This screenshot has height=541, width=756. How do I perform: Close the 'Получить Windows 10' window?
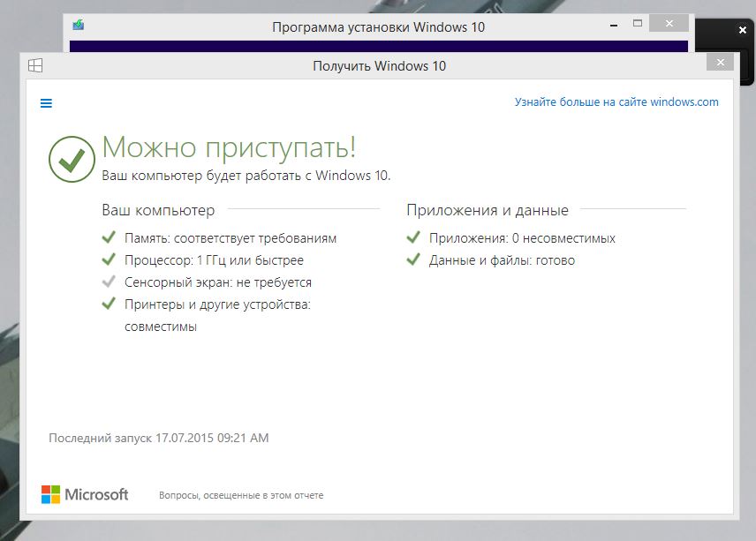[721, 62]
